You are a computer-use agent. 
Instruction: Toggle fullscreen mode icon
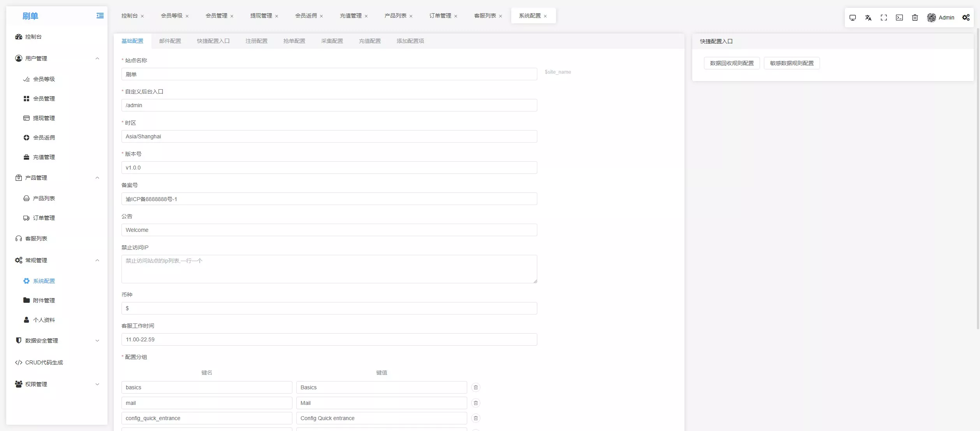click(883, 18)
